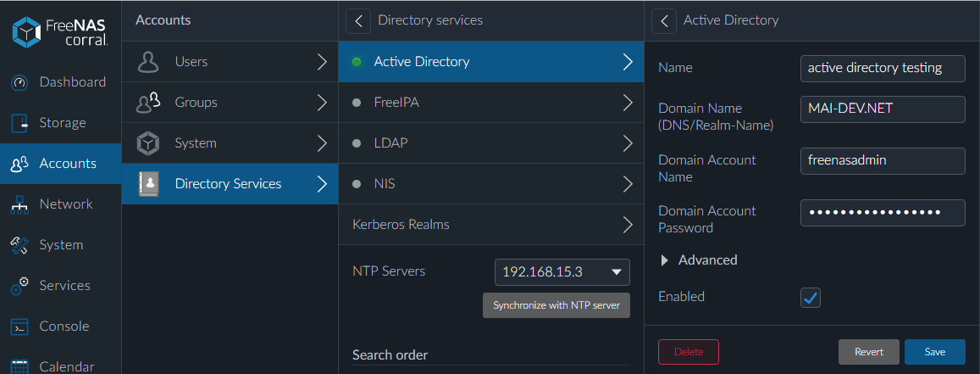Select the NIS directory service
Viewport: 980px width, 374px height.
(x=491, y=185)
